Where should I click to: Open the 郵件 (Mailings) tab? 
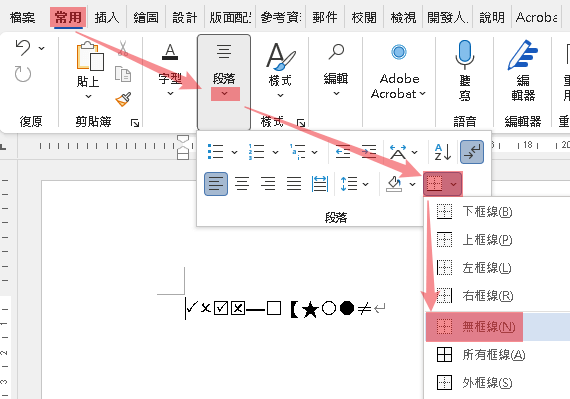pos(325,17)
